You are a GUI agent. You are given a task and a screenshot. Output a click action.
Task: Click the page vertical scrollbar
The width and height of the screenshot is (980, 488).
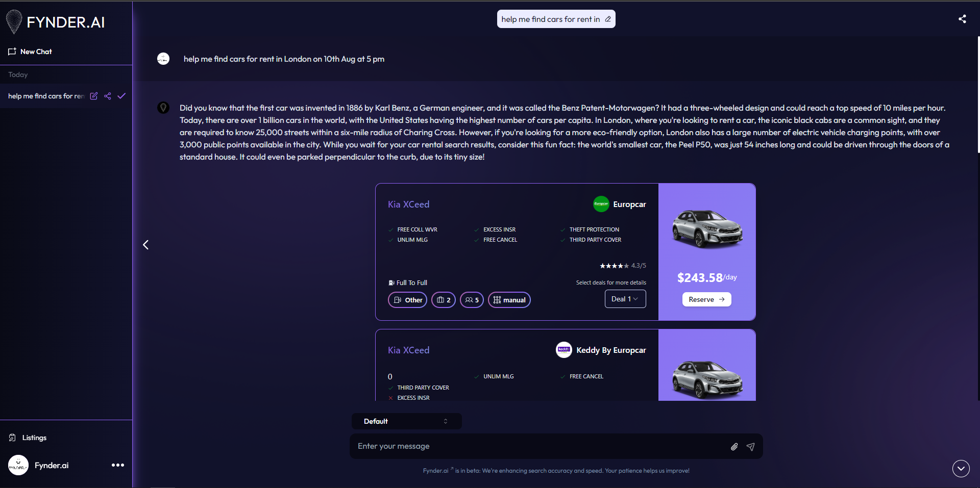pos(978,94)
